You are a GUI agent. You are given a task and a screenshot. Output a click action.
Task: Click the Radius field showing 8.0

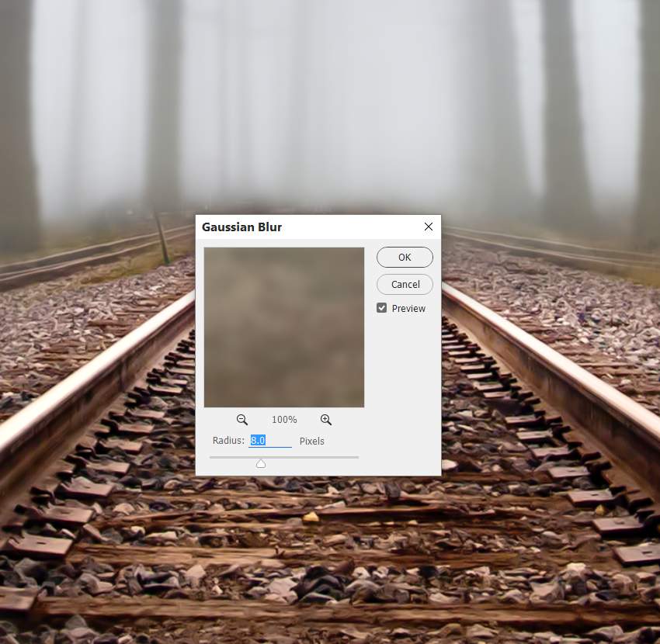click(x=269, y=441)
